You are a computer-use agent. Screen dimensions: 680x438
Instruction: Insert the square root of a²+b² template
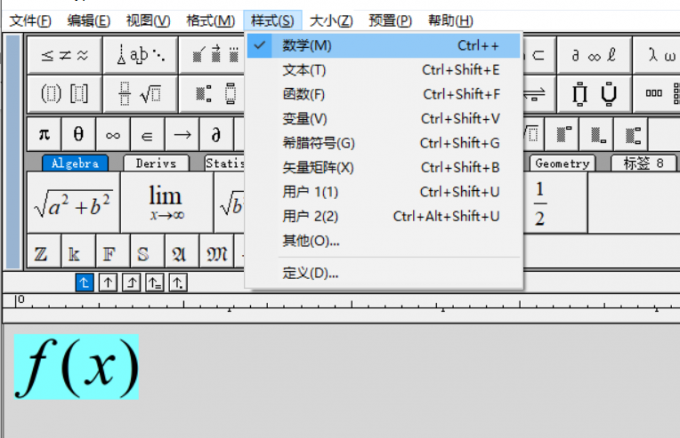73,203
